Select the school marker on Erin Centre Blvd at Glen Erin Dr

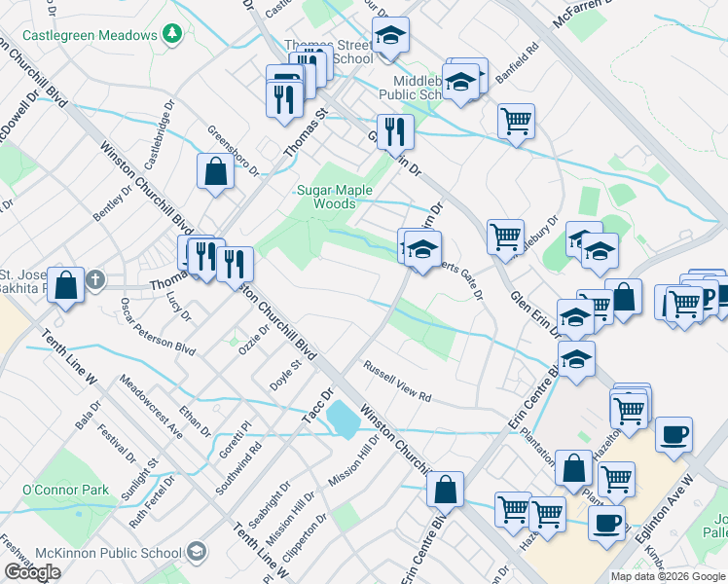point(576,362)
